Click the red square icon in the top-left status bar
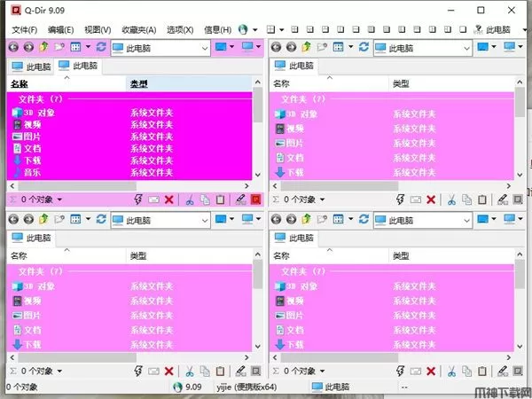The height and width of the screenshot is (399, 532). 256,199
